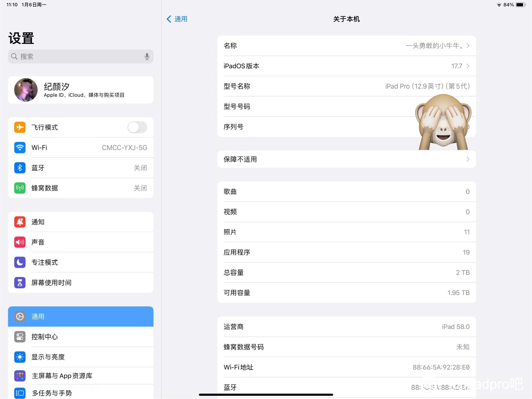Screen dimensions: 532x399
Task: Open iPadOS版本 details via chevron
Action: (468, 66)
